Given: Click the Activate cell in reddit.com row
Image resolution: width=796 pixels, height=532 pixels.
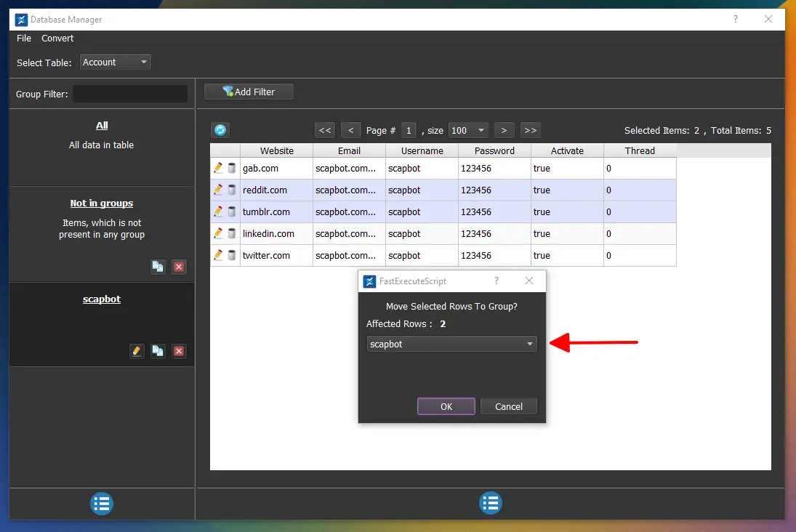Looking at the screenshot, I should pyautogui.click(x=567, y=190).
